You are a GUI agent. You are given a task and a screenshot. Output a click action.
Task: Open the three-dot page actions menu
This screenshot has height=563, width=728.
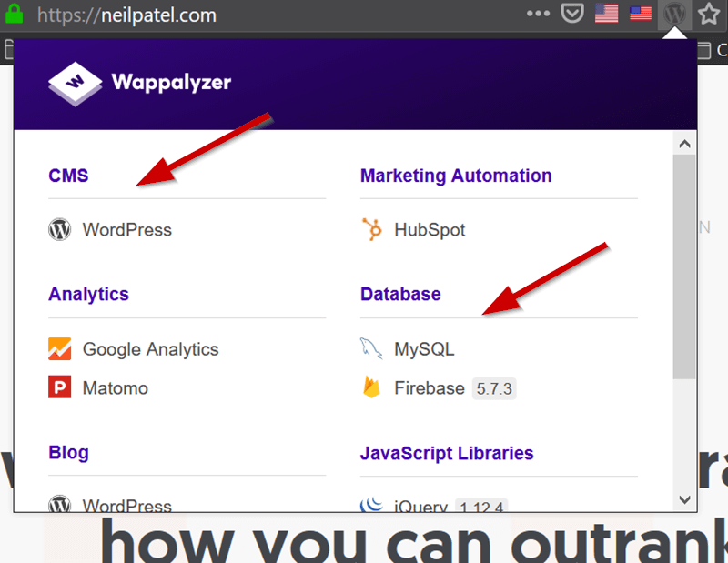click(538, 14)
